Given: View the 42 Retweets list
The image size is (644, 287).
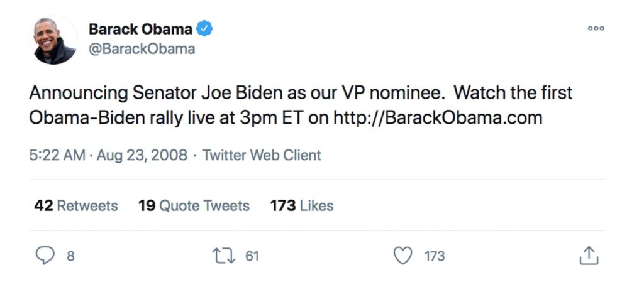Looking at the screenshot, I should (x=75, y=205).
